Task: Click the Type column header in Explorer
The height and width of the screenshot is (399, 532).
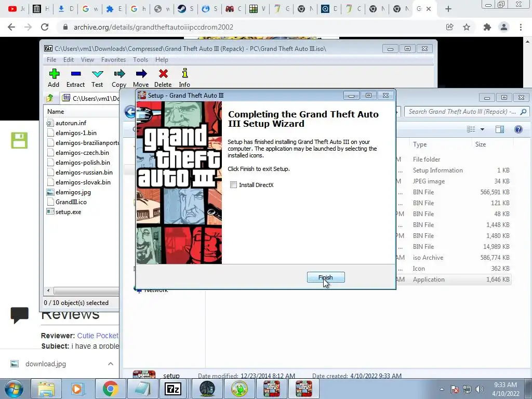Action: tap(420, 144)
